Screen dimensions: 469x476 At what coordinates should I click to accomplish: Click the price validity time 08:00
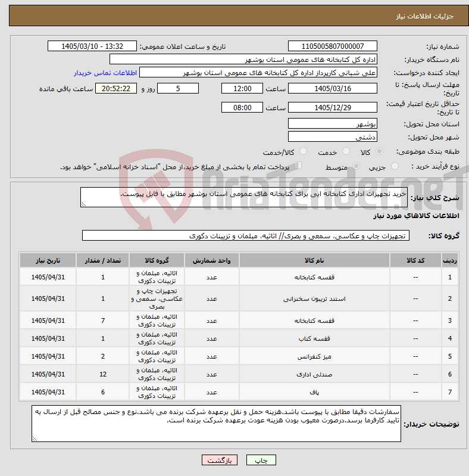click(242, 107)
